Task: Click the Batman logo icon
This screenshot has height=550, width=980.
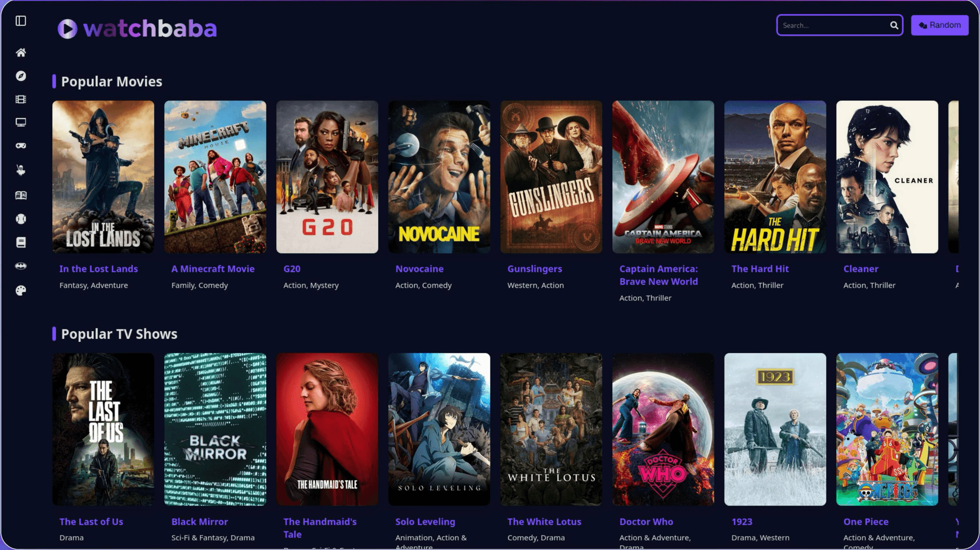Action: 21,266
